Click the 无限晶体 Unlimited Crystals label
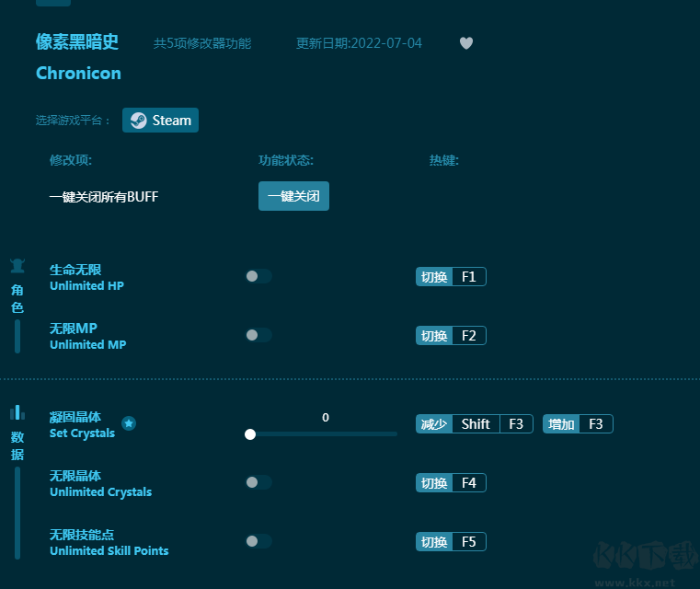 (100, 483)
